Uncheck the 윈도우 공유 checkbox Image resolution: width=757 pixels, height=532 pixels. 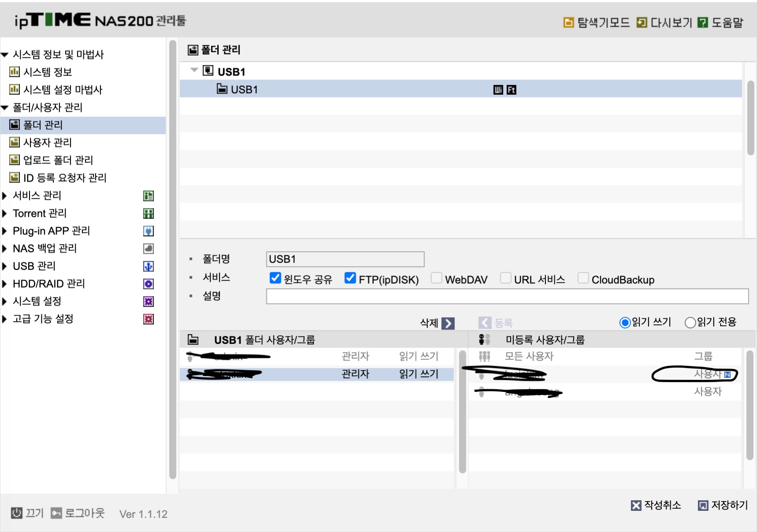275,278
